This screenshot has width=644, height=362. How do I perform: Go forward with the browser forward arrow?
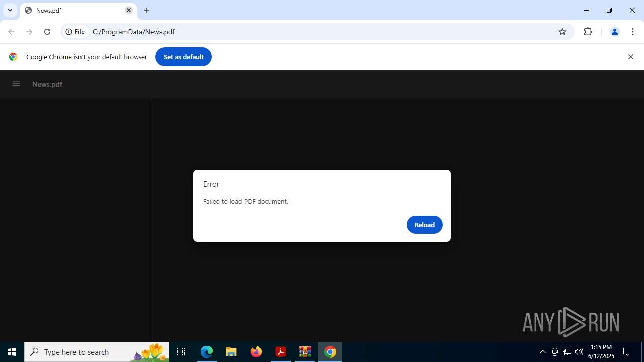pos(29,32)
